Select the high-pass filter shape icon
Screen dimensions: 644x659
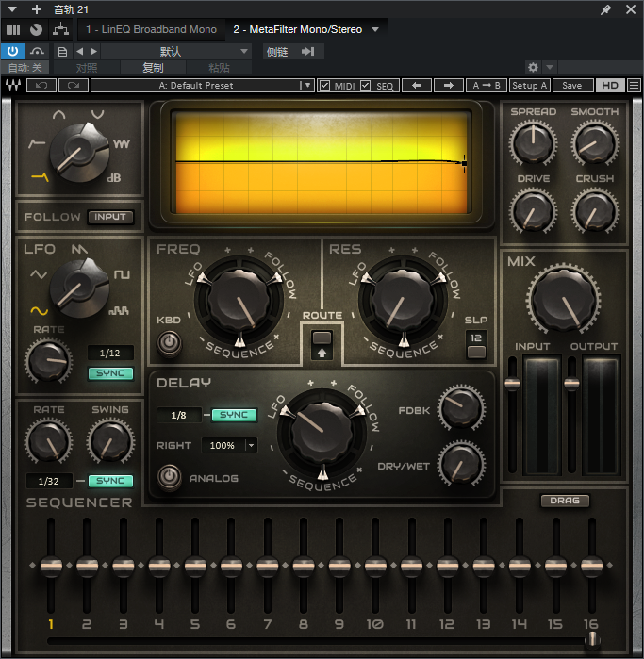pos(37,144)
